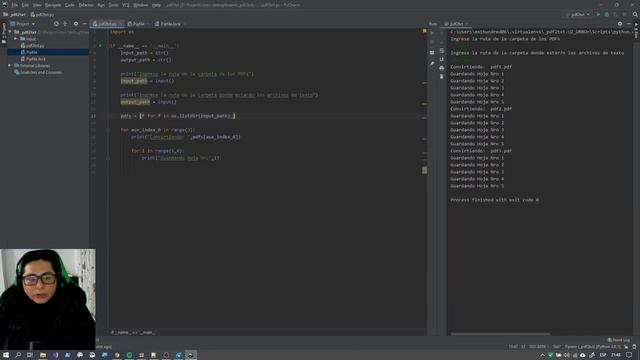Click the pin tab icon in the Run panel
The height and width of the screenshot is (360, 640).
pos(432,64)
